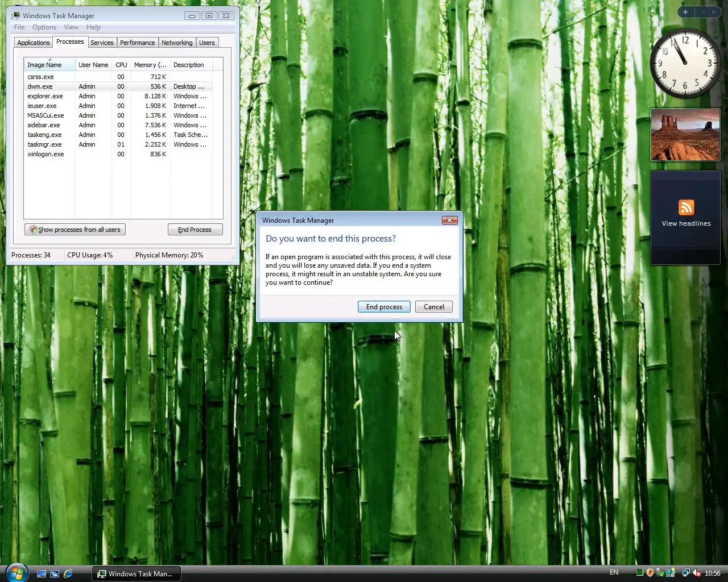Screen dimensions: 728x582
Task: Open the Options menu
Action: point(44,27)
